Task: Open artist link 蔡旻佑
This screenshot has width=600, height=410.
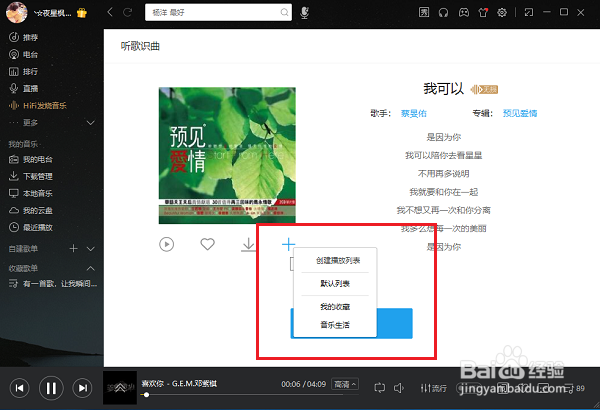Action: tap(414, 113)
